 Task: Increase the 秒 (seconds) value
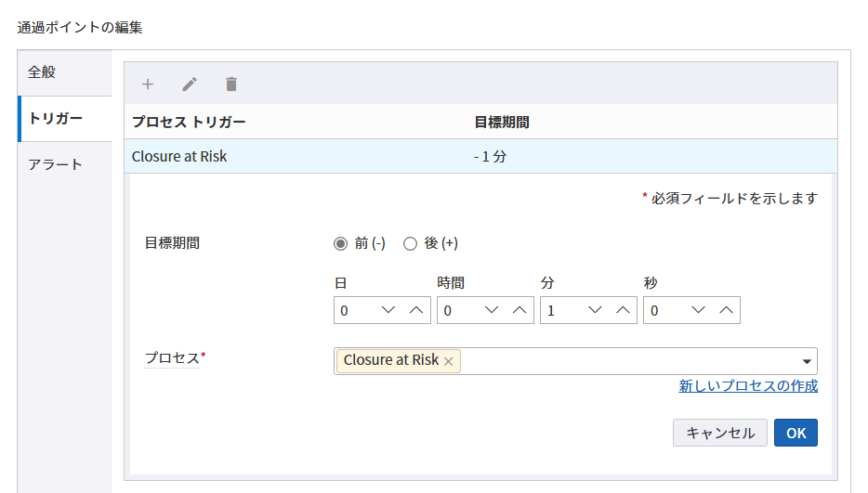click(726, 311)
